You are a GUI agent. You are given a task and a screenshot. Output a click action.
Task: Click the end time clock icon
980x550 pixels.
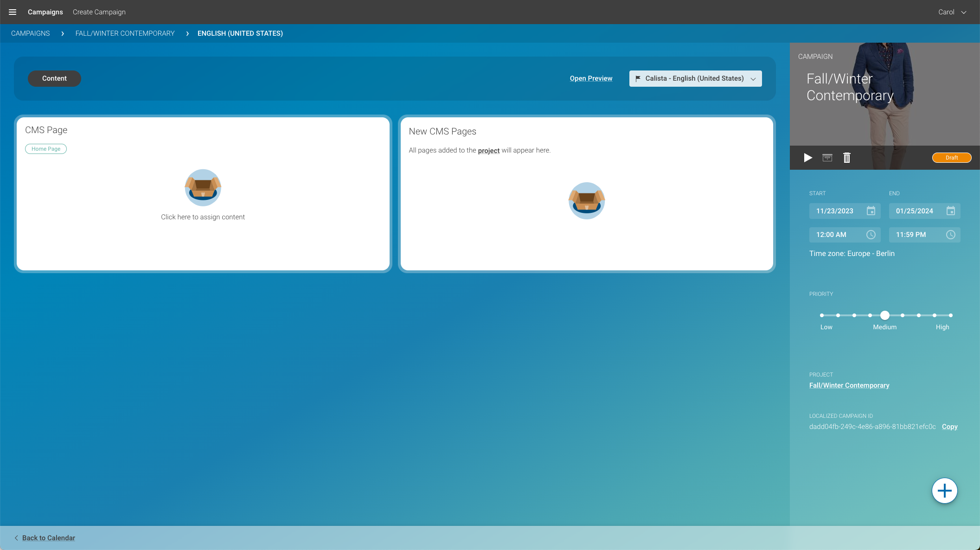[x=950, y=235]
